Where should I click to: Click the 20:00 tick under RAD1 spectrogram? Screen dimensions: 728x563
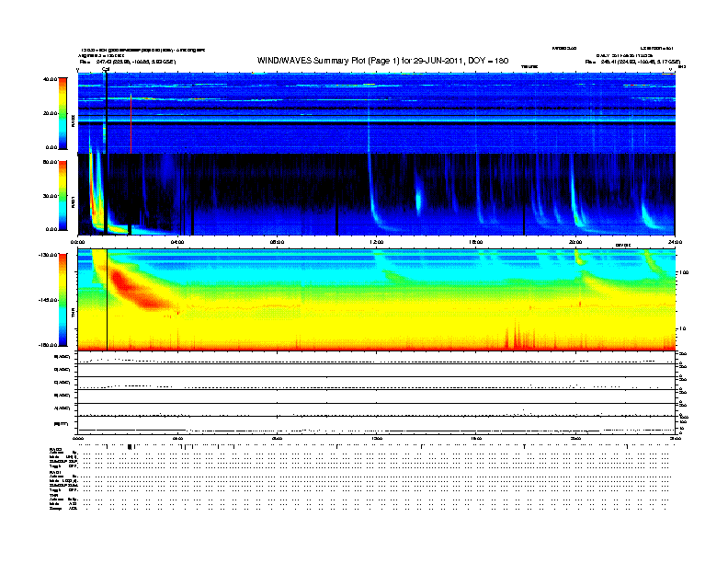[x=575, y=242]
